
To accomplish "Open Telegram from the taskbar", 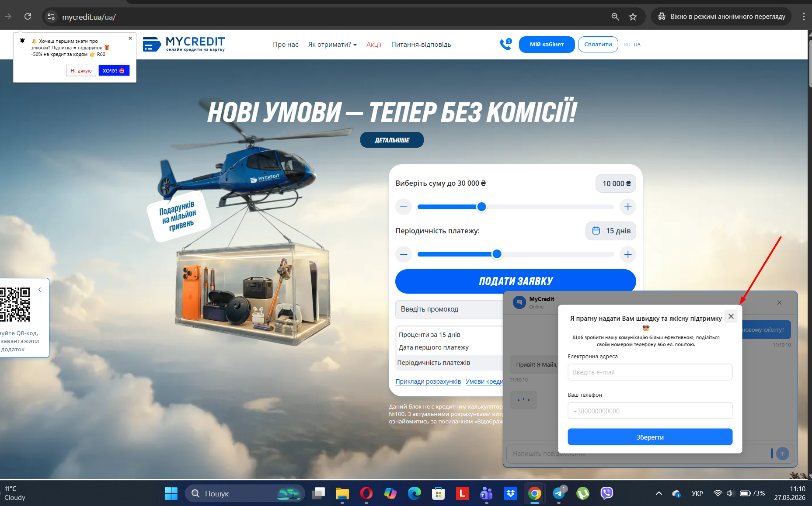I will 559,493.
